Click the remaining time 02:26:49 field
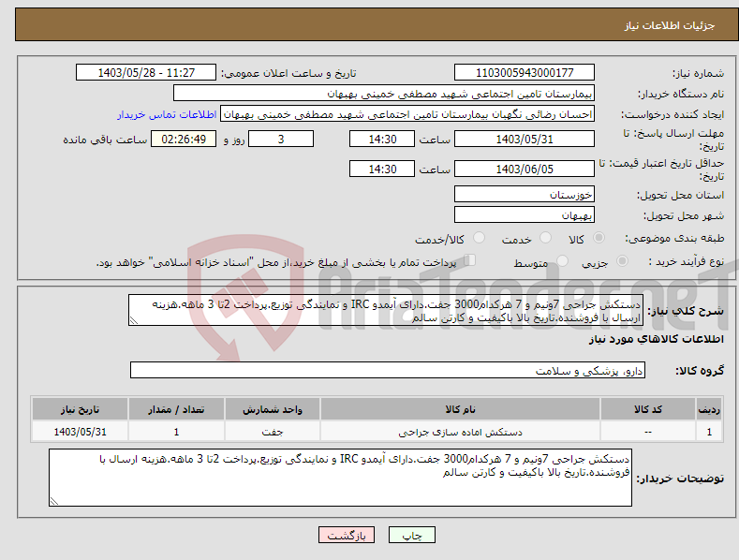739x560 pixels. pyautogui.click(x=184, y=139)
